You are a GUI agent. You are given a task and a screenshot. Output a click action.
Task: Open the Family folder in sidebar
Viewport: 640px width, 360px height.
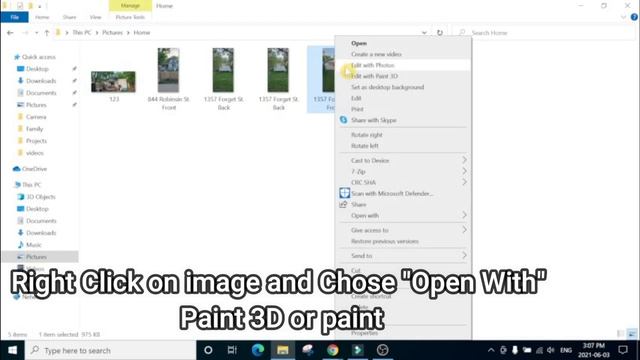34,129
